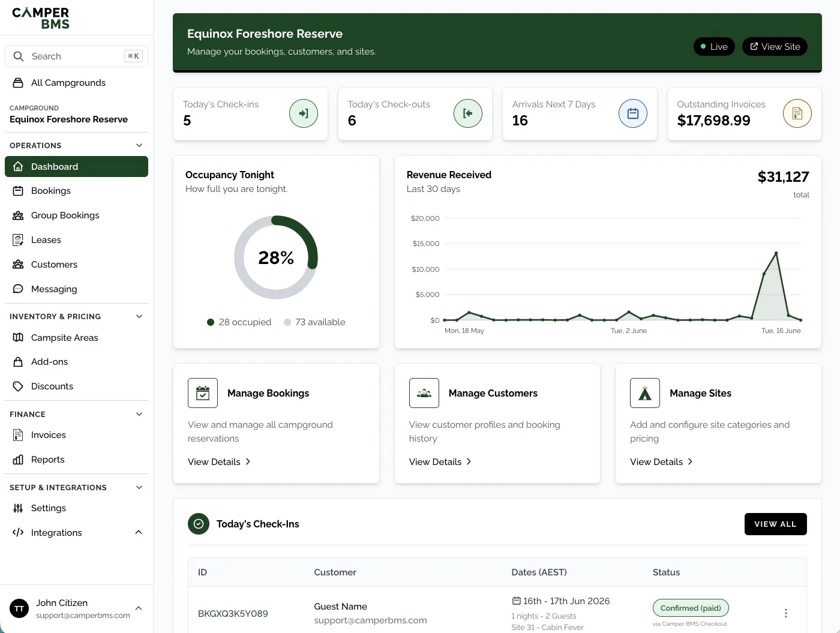Image resolution: width=840 pixels, height=633 pixels.
Task: Open View Details under Manage Sites
Action: coord(661,462)
